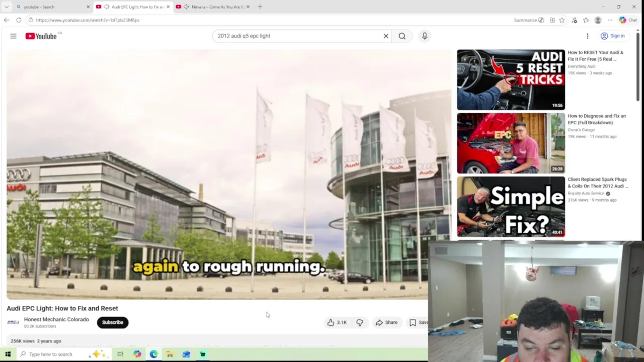Screen dimensions: 644x362
Task: Open 'Client Replaced Spark Plugs' video title
Action: coord(598,183)
